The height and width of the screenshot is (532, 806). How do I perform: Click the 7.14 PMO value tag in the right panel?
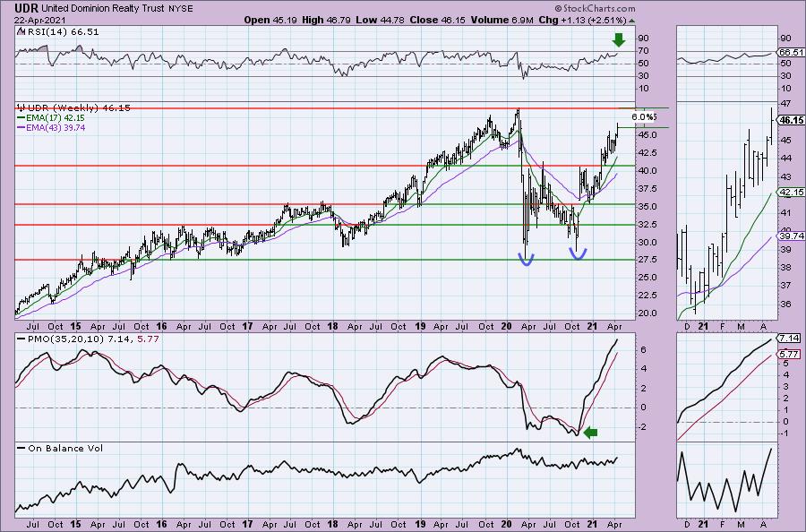(x=788, y=339)
